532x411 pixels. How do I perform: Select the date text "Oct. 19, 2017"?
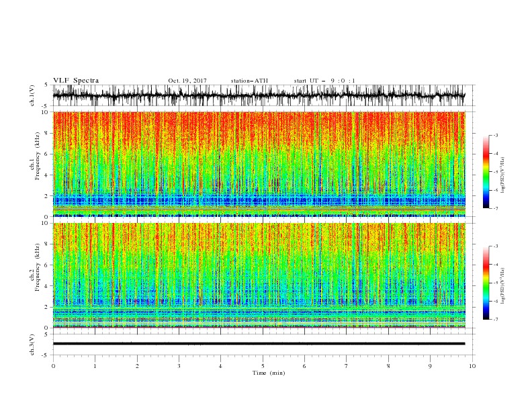187,81
